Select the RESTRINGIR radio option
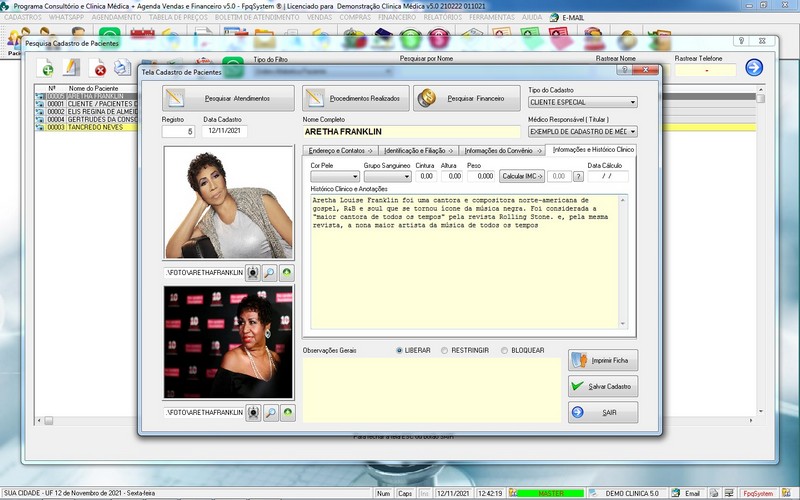The width and height of the screenshot is (800, 500). tap(444, 351)
